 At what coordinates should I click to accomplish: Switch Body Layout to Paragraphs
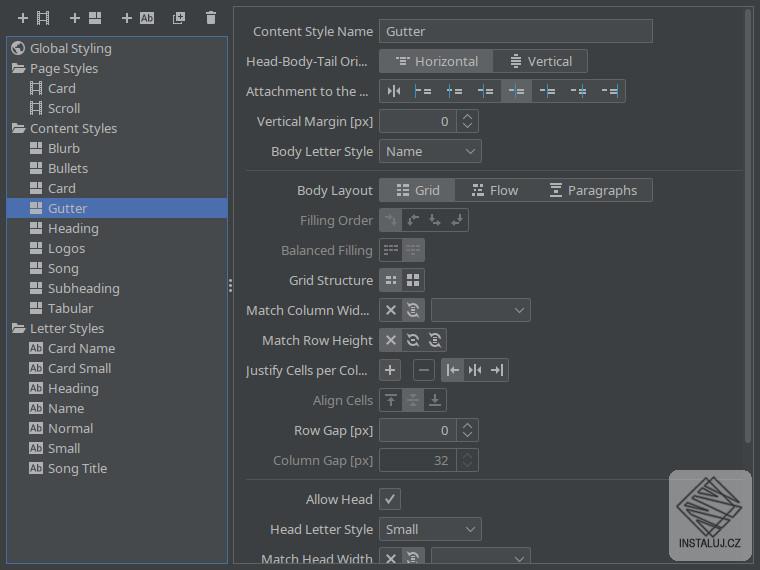point(593,190)
